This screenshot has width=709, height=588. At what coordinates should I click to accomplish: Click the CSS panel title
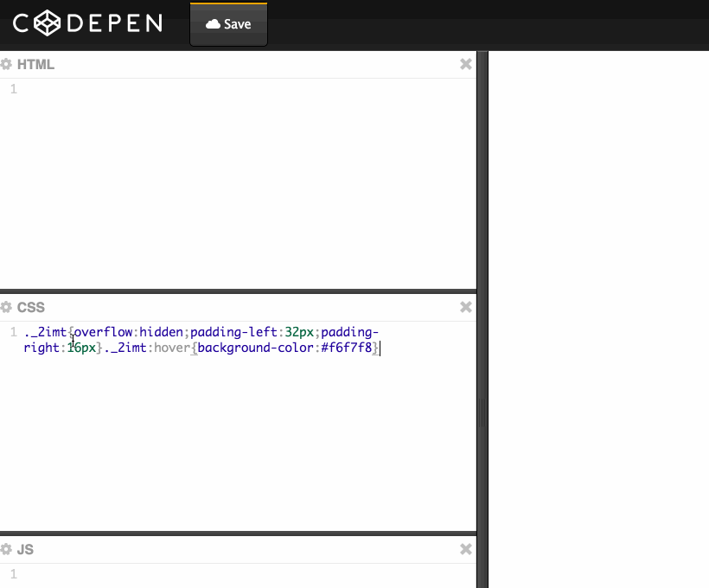[31, 308]
